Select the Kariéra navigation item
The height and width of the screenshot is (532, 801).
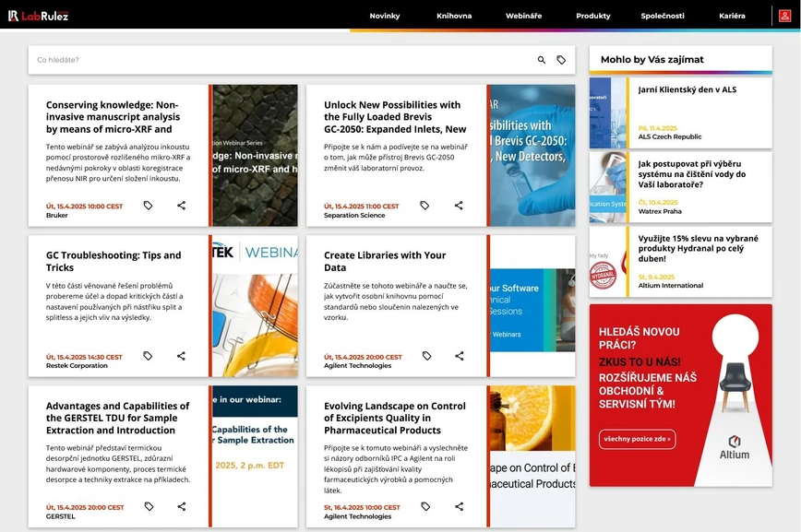(734, 15)
